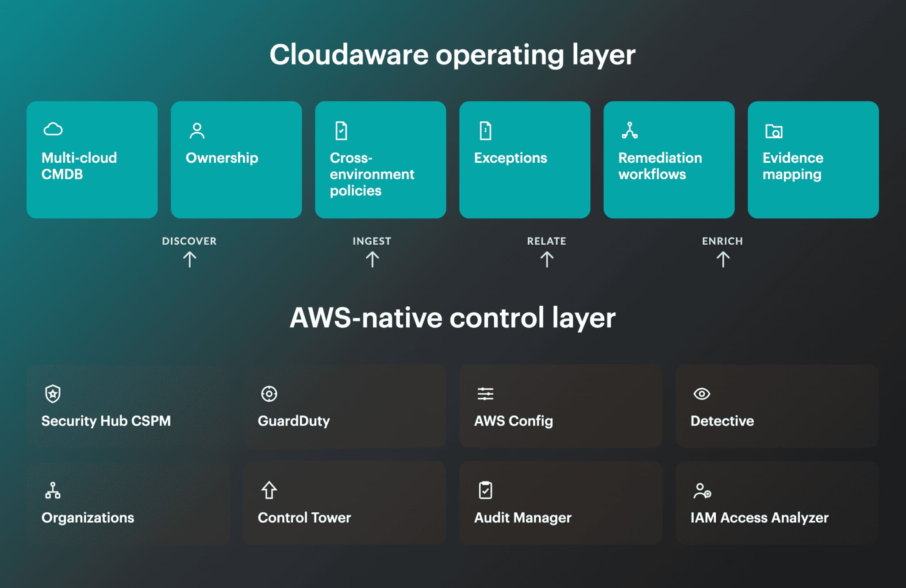
Task: Select the Exceptions label
Action: point(511,158)
